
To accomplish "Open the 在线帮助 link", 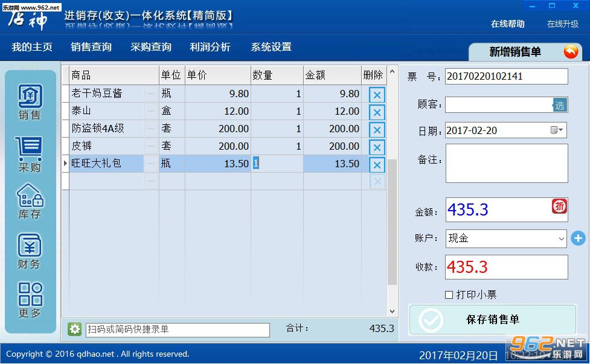I will (508, 24).
